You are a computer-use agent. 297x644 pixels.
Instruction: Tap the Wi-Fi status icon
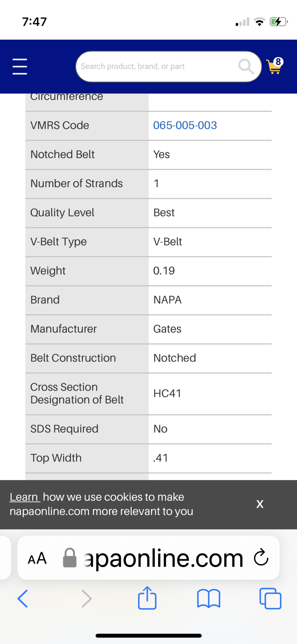(259, 22)
